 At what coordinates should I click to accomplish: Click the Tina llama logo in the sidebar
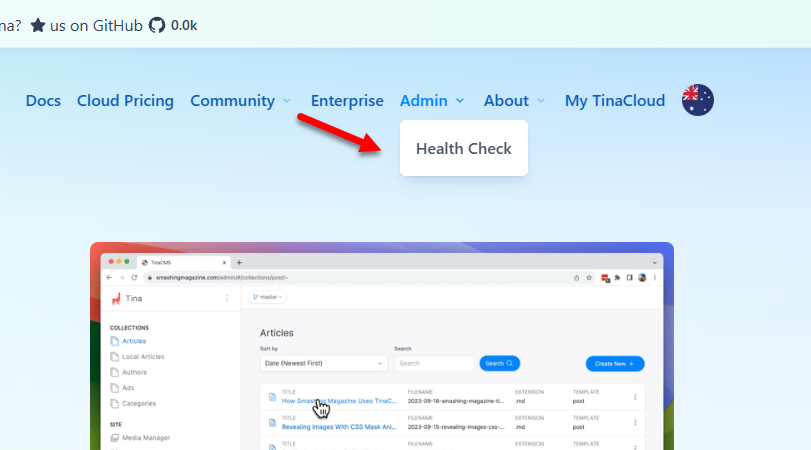[x=116, y=298]
